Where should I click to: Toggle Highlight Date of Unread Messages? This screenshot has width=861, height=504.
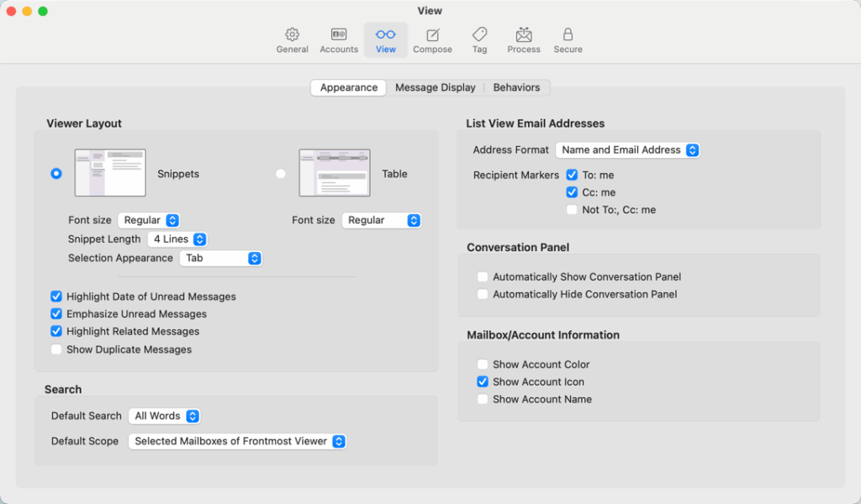[x=56, y=297]
